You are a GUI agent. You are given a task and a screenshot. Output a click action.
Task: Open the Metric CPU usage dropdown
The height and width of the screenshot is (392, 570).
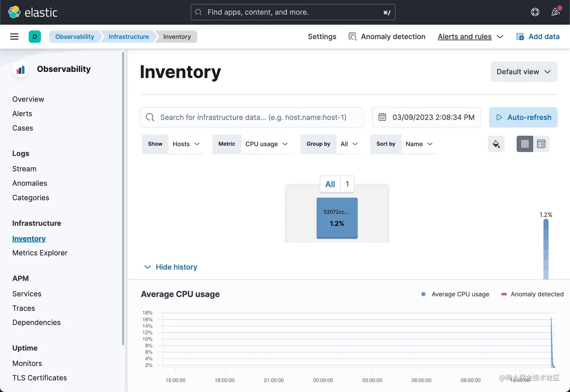(x=267, y=144)
